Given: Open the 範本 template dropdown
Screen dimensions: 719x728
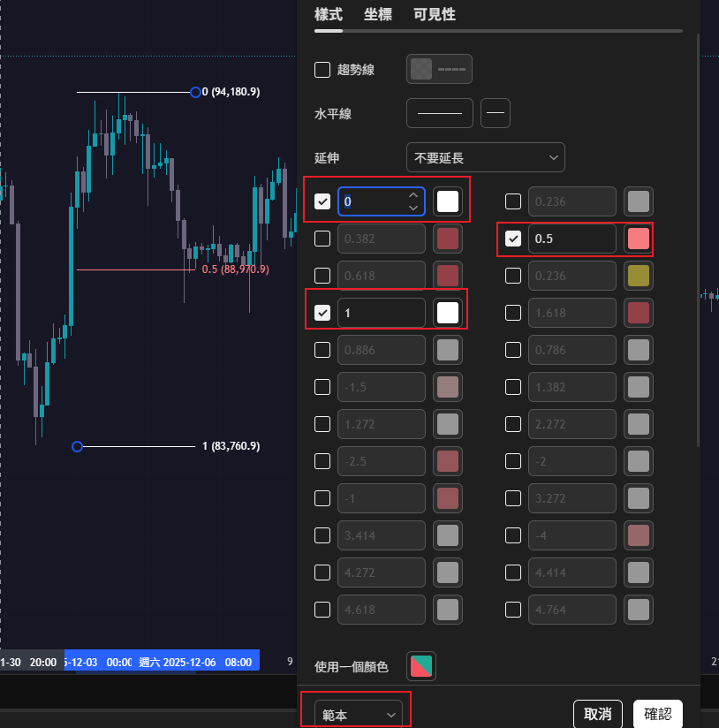Looking at the screenshot, I should tap(358, 714).
